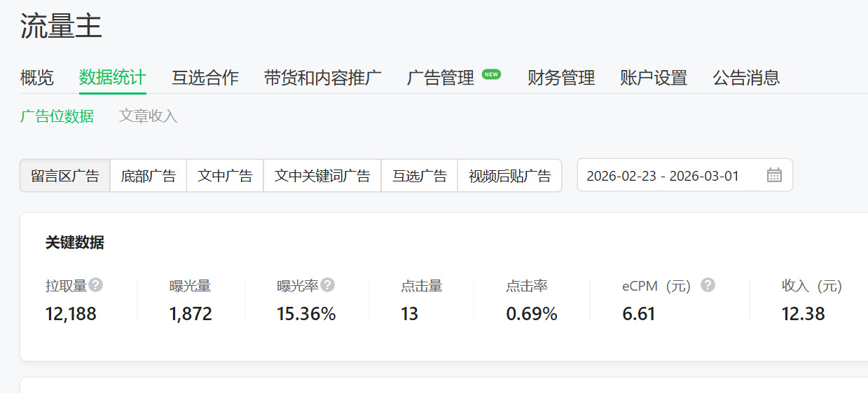
Task: Click the NEW badge beside 广告管理
Action: tap(492, 74)
